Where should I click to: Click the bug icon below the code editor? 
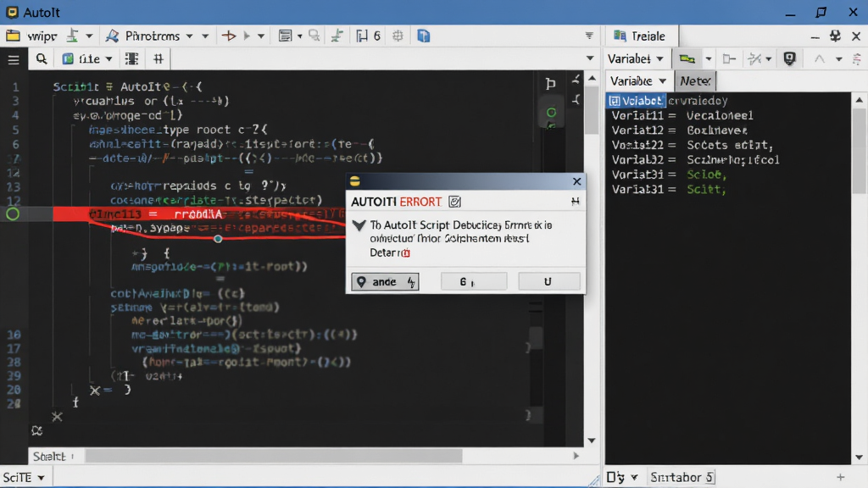37,430
